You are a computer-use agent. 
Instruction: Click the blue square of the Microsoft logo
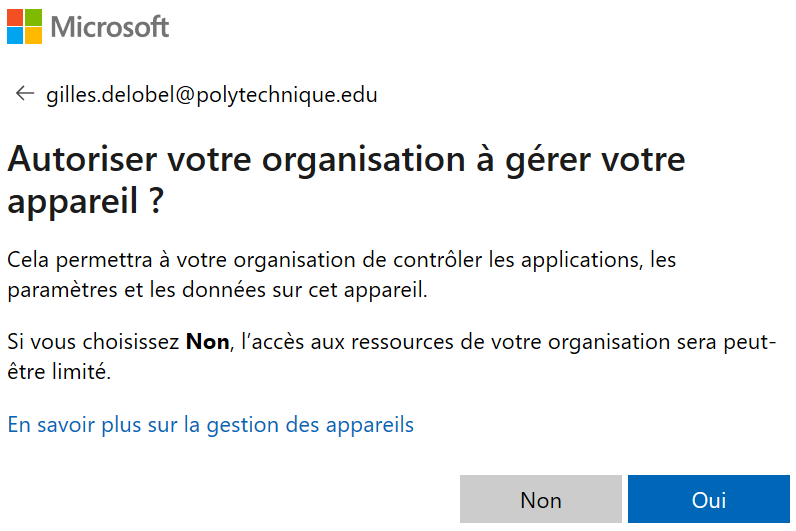[x=15, y=36]
